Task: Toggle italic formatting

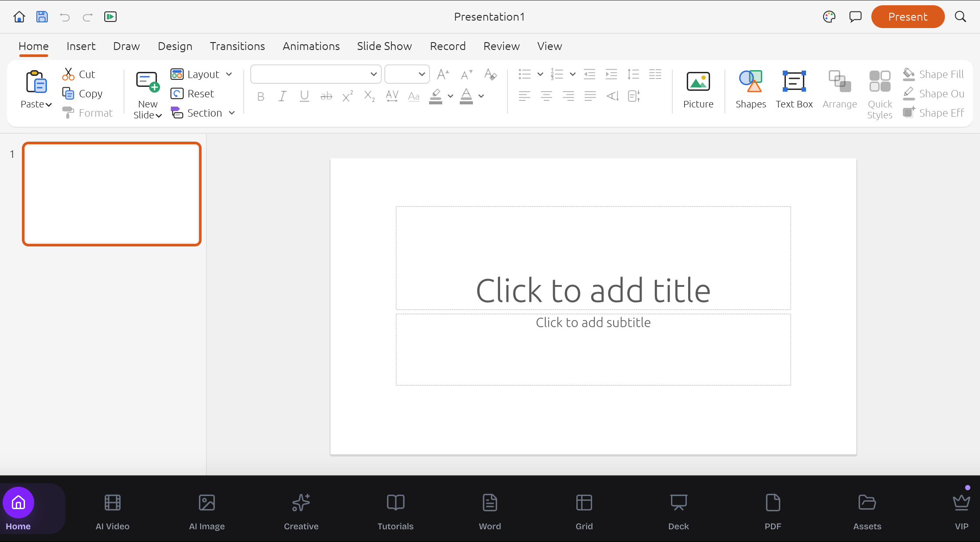Action: tap(283, 96)
